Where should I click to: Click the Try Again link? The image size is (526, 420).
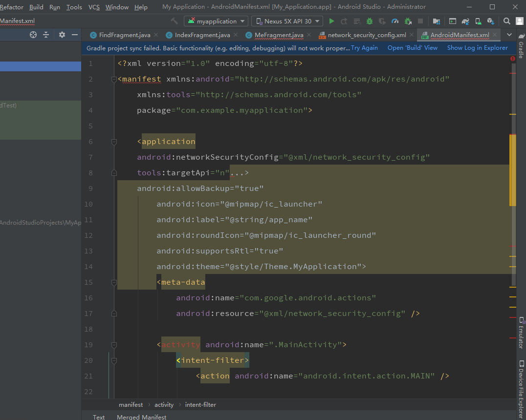pos(364,48)
